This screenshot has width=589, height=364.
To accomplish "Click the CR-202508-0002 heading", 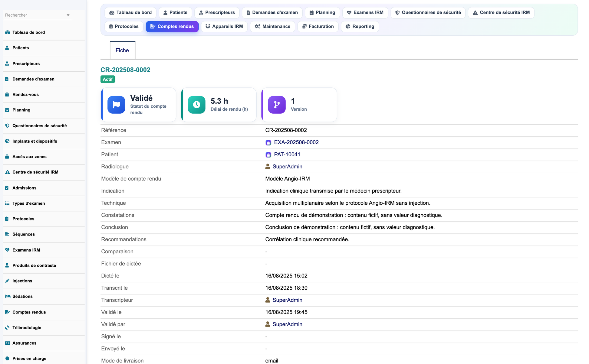I will click(125, 70).
